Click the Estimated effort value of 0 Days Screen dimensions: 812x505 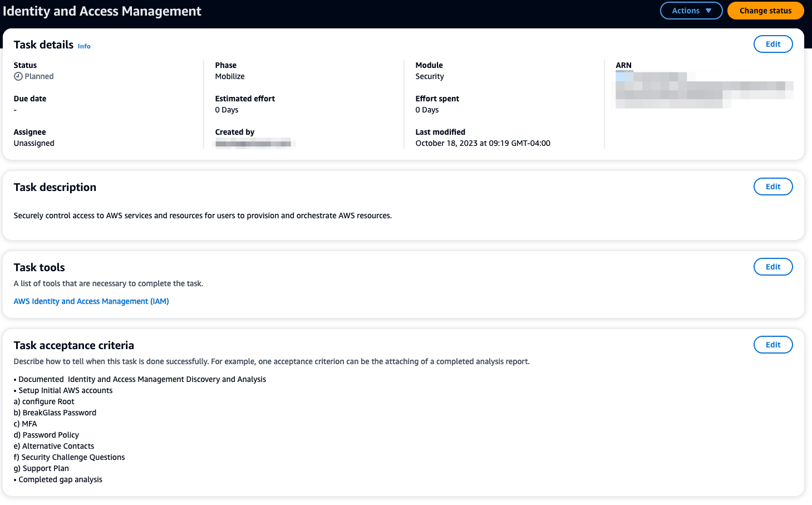227,110
